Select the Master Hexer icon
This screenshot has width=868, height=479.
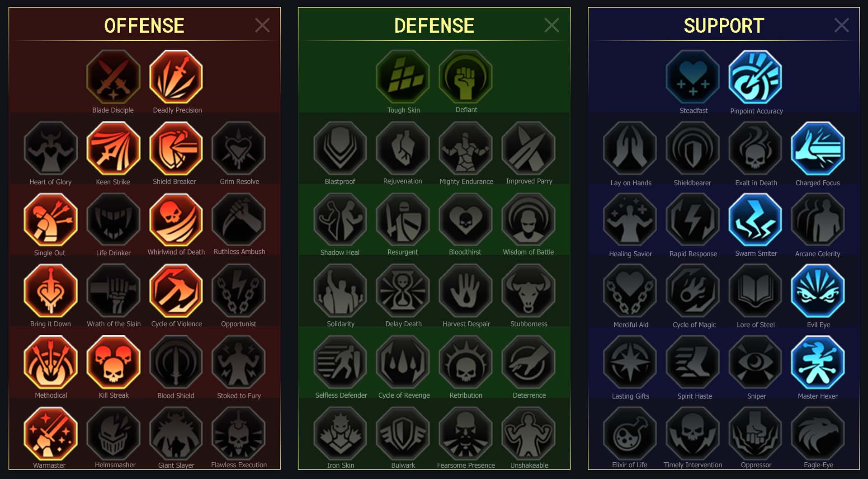coord(818,362)
